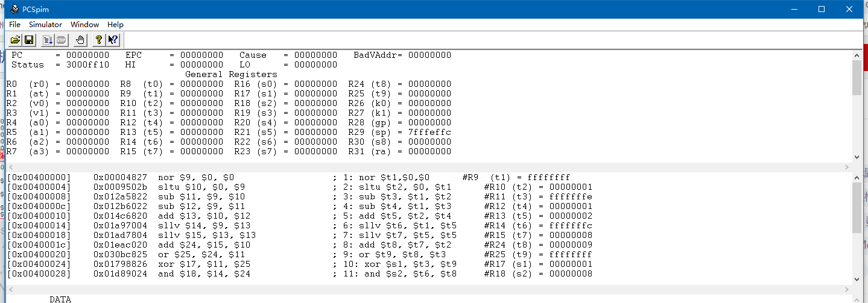Click the R28 (gp) register entry
Viewport: 868px width, 303px height.
pos(400,122)
